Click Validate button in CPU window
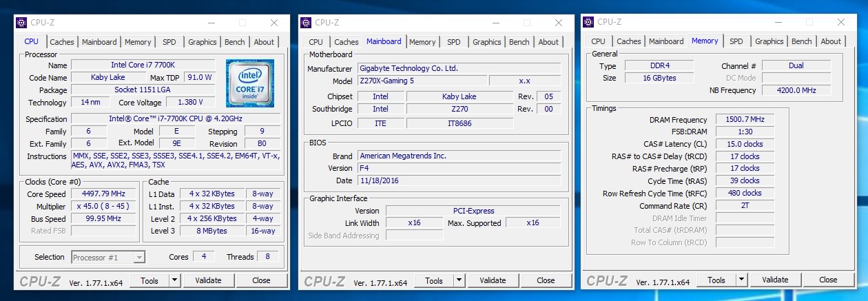 (208, 280)
